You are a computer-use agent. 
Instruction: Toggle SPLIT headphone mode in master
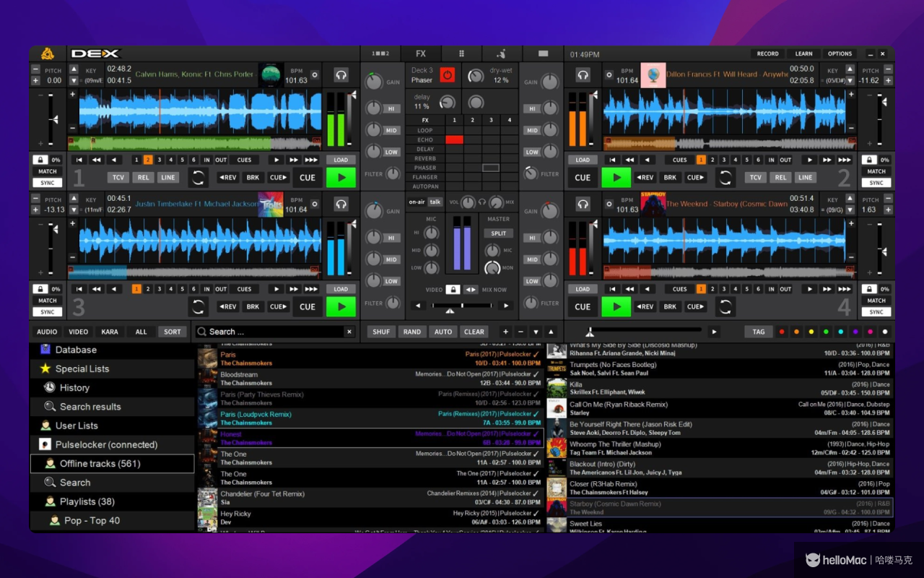coord(499,233)
